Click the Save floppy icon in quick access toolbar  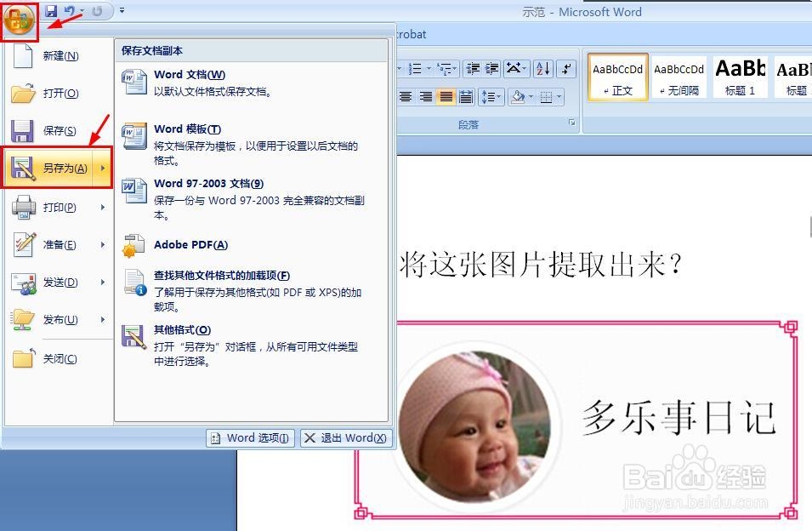[51, 11]
